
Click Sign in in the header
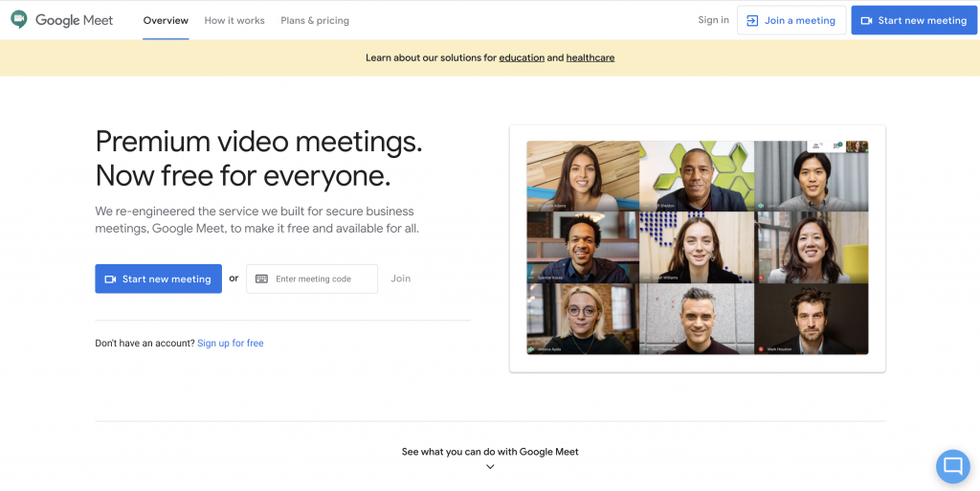(713, 20)
